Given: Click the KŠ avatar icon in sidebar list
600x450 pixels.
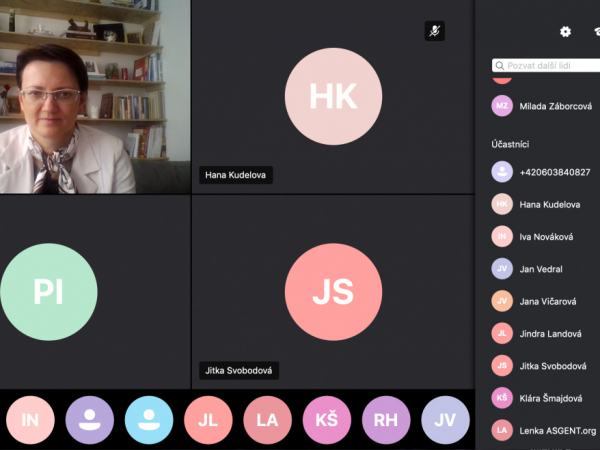Looking at the screenshot, I should click(x=502, y=398).
